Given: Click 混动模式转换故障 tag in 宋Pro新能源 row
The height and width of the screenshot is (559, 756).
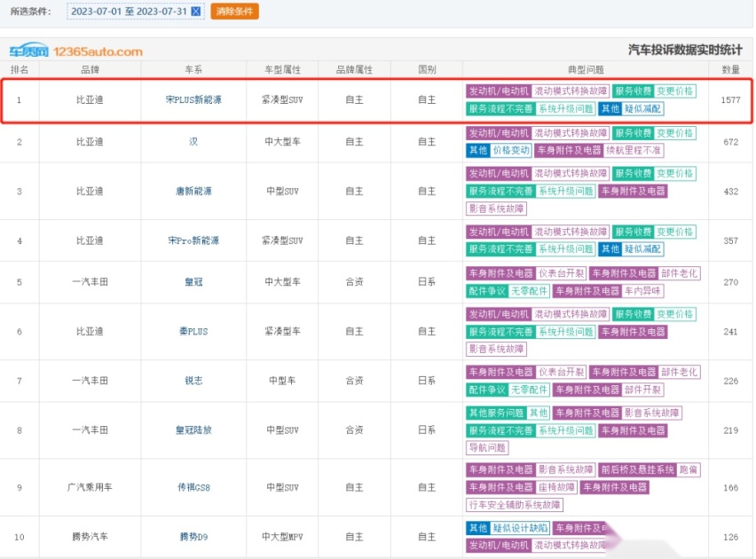Looking at the screenshot, I should 571,232.
